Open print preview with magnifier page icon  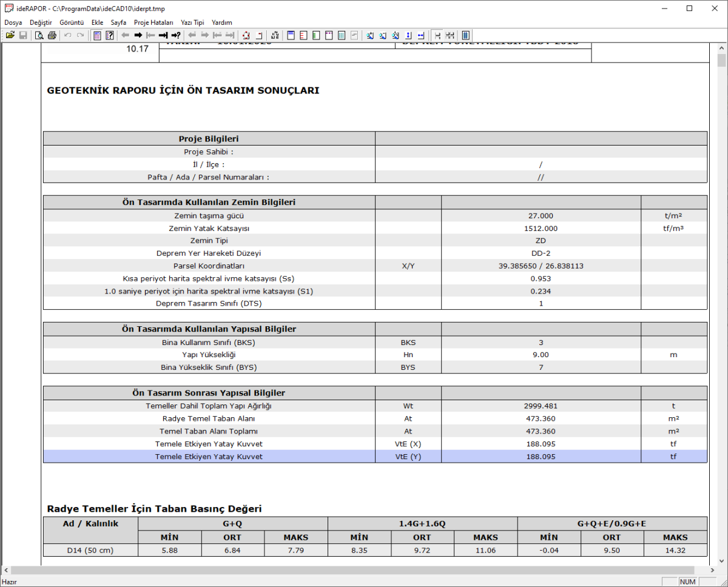[x=39, y=35]
